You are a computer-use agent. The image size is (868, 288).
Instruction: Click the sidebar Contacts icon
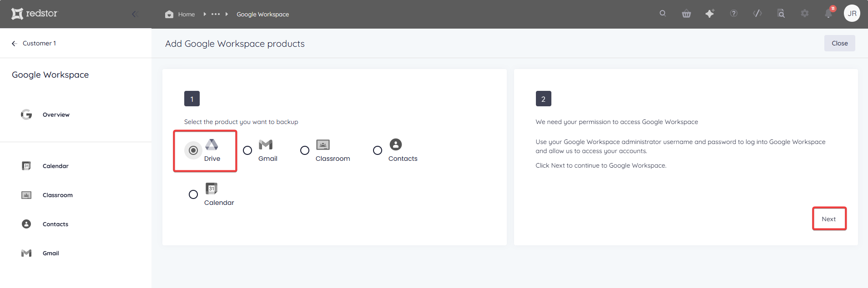(26, 224)
